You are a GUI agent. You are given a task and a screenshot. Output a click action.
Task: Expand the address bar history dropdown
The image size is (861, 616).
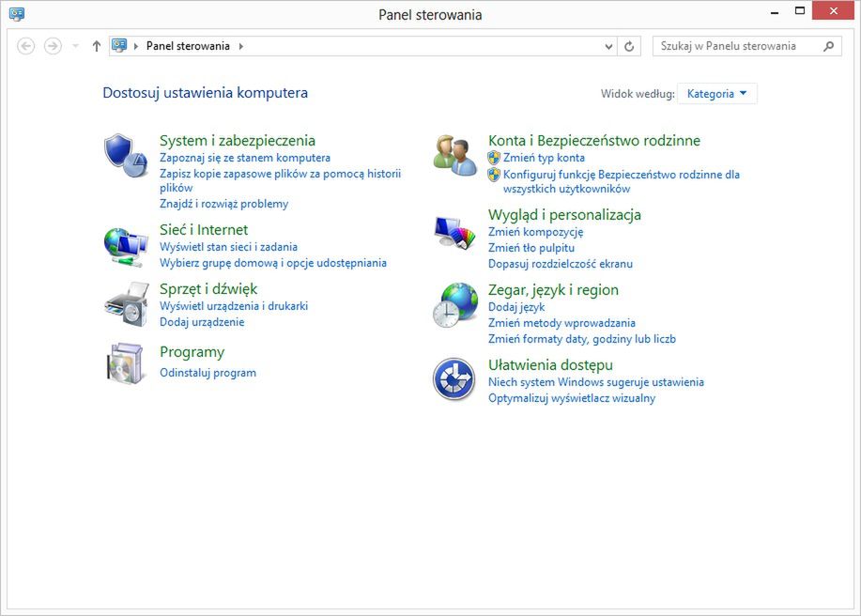coord(608,47)
